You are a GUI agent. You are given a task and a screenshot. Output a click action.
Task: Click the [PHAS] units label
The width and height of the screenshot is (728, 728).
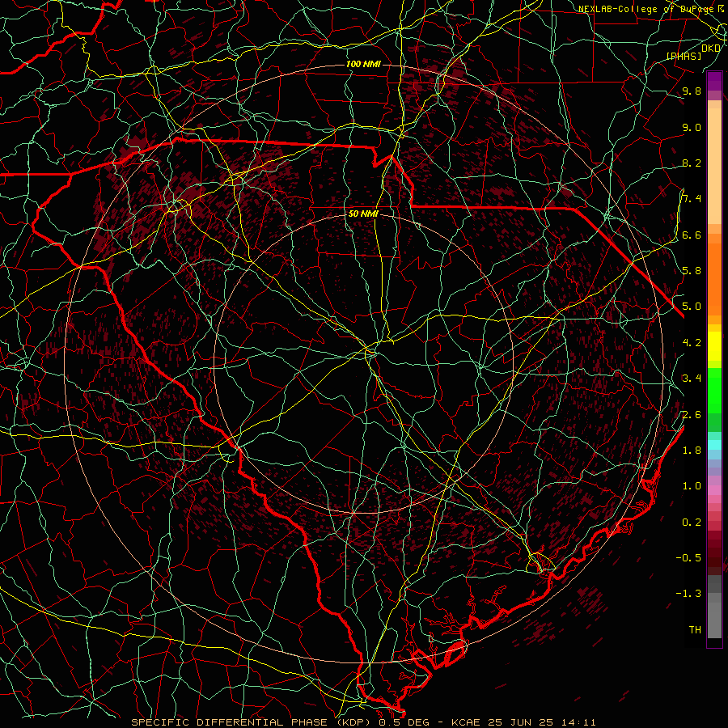tap(684, 56)
